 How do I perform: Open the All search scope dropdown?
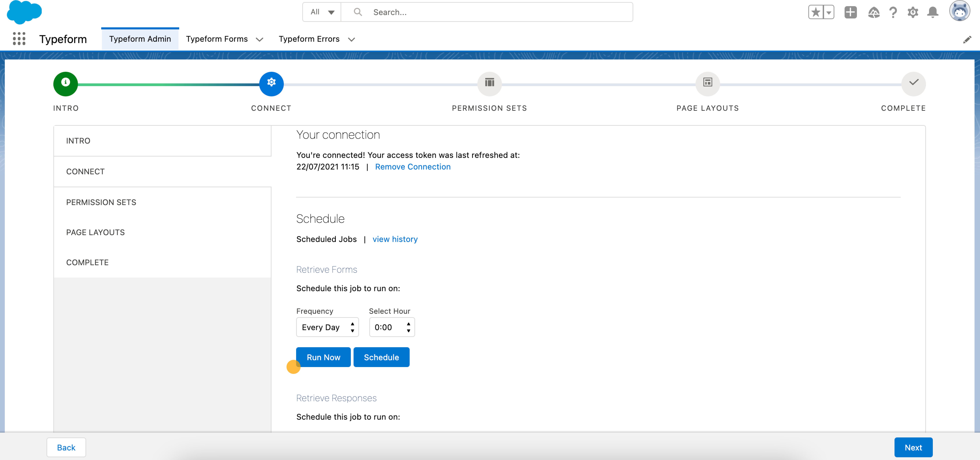pos(322,12)
